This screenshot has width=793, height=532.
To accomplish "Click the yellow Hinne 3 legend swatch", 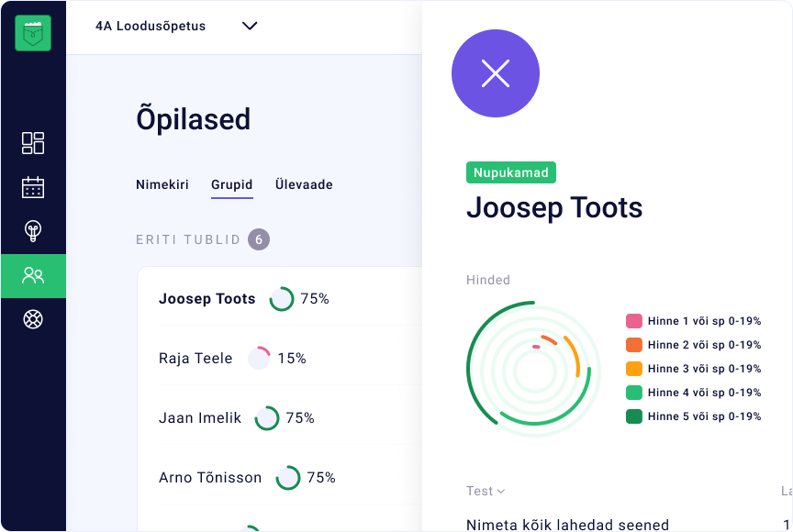I will 633,369.
